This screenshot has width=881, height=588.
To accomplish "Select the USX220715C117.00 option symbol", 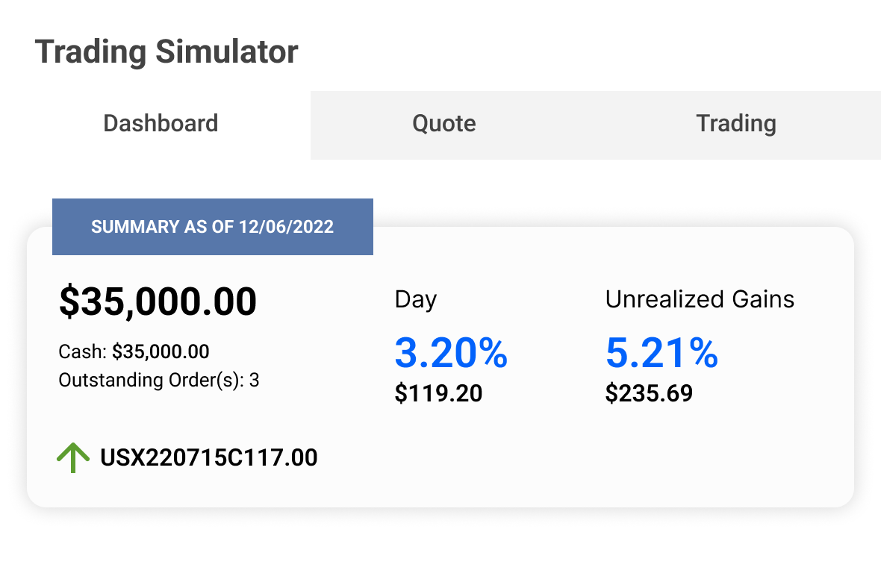I will (x=209, y=457).
